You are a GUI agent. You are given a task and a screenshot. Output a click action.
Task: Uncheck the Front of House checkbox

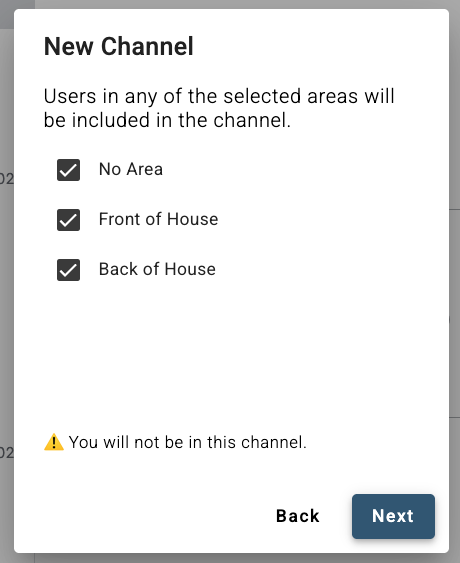68,220
